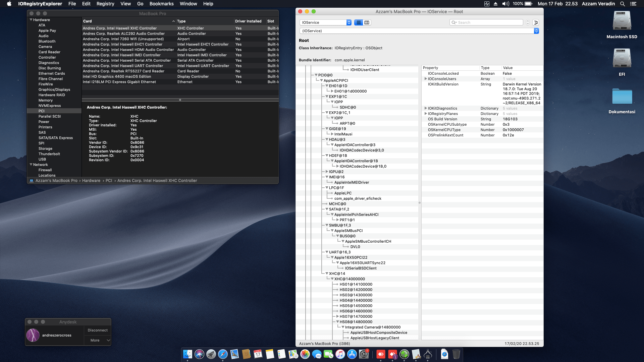The height and width of the screenshot is (362, 644).
Task: Open App Store from the Dock
Action: (x=352, y=354)
